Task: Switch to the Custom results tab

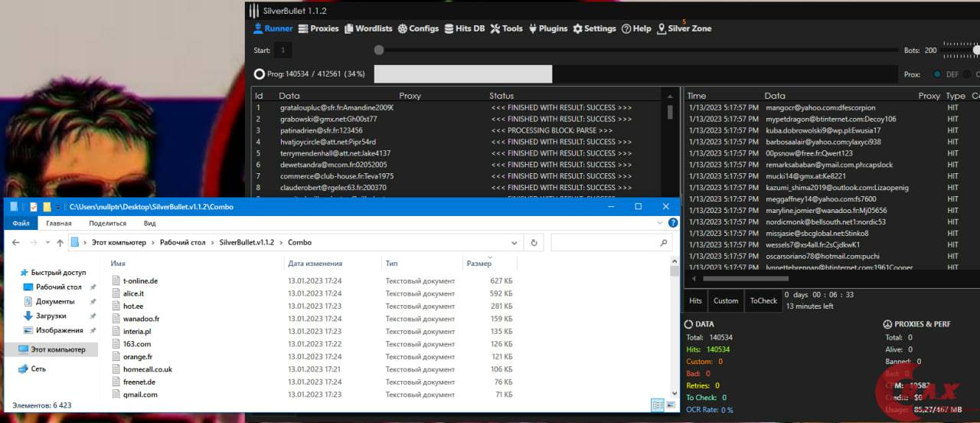Action: (725, 301)
